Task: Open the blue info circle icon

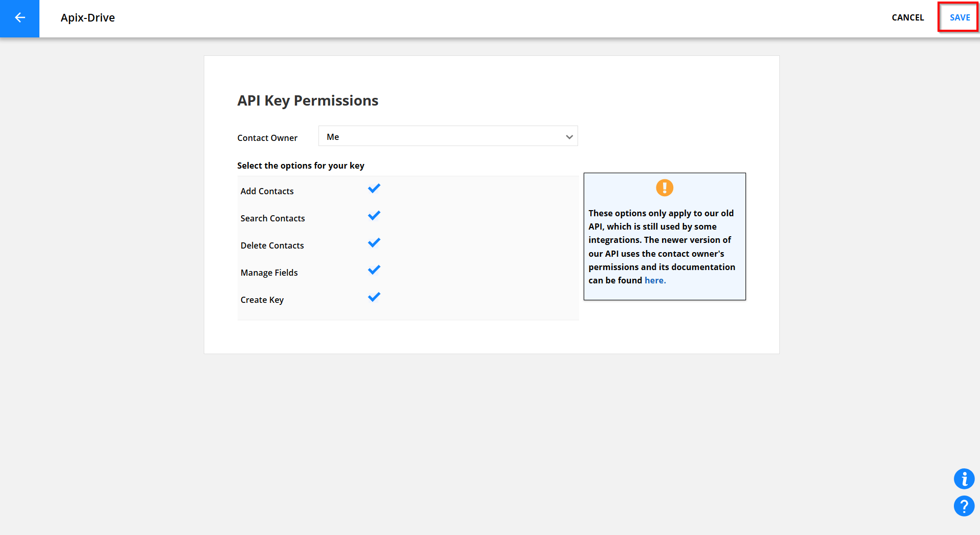Action: [964, 479]
